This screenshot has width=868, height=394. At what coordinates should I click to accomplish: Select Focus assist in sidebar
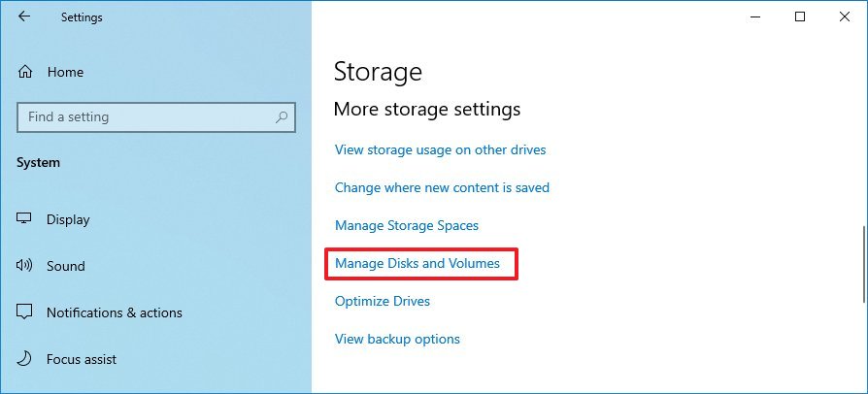tap(82, 359)
